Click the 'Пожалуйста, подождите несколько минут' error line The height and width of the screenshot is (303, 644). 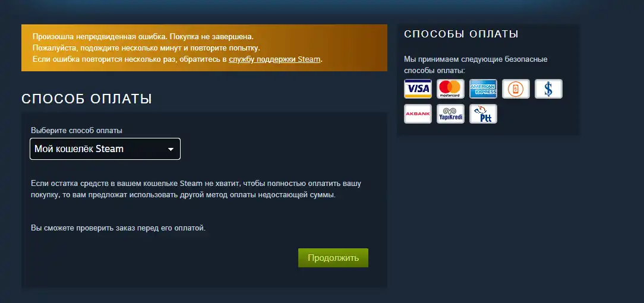coord(146,48)
